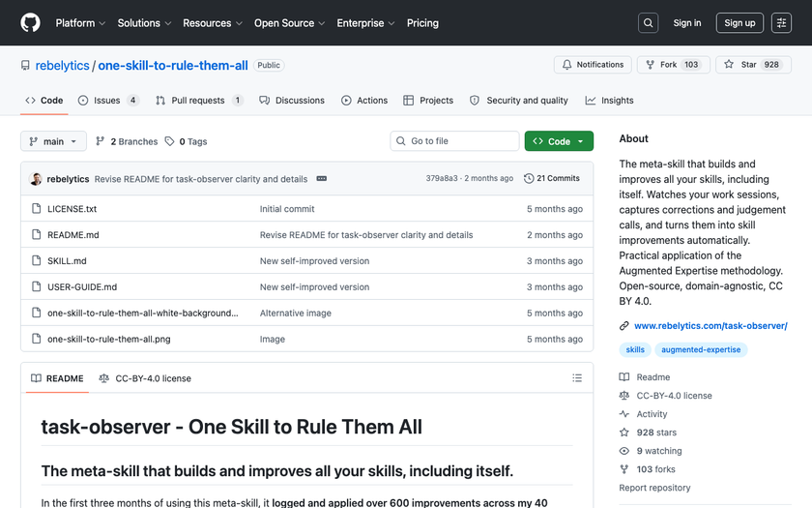Open rebelytics avatar in latest commit row
The height and width of the screenshot is (508, 812).
[x=36, y=179]
